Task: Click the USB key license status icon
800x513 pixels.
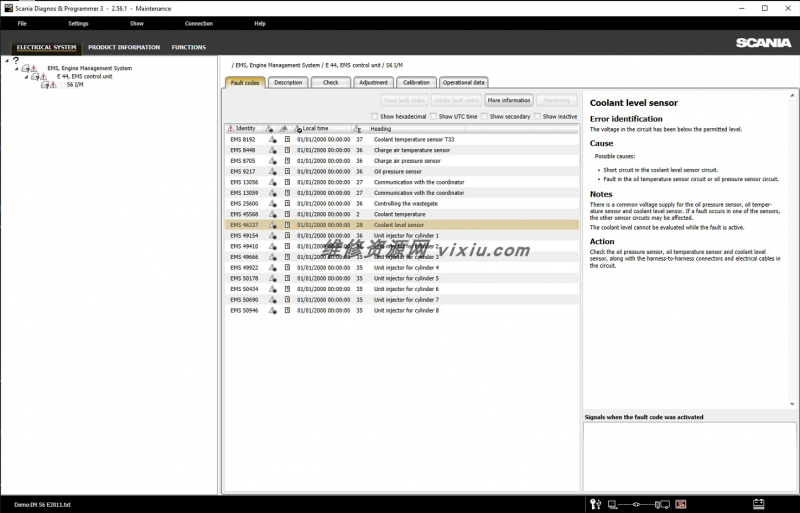Action: 595,504
